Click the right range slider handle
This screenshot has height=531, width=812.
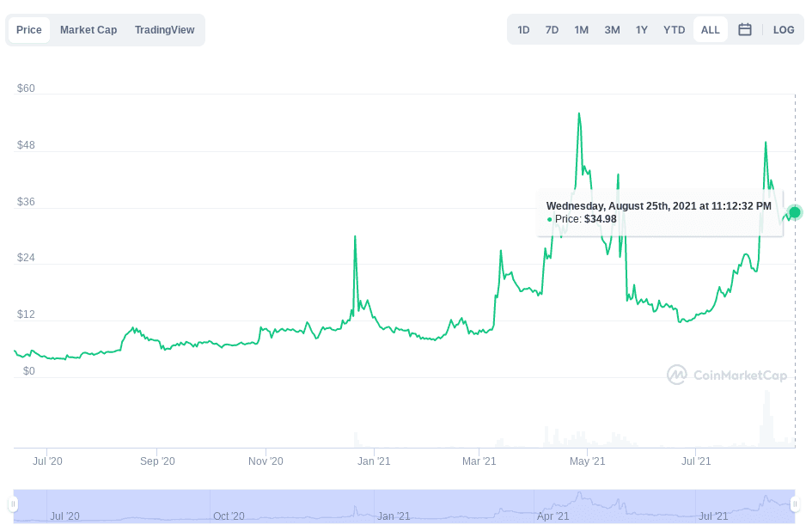point(795,504)
